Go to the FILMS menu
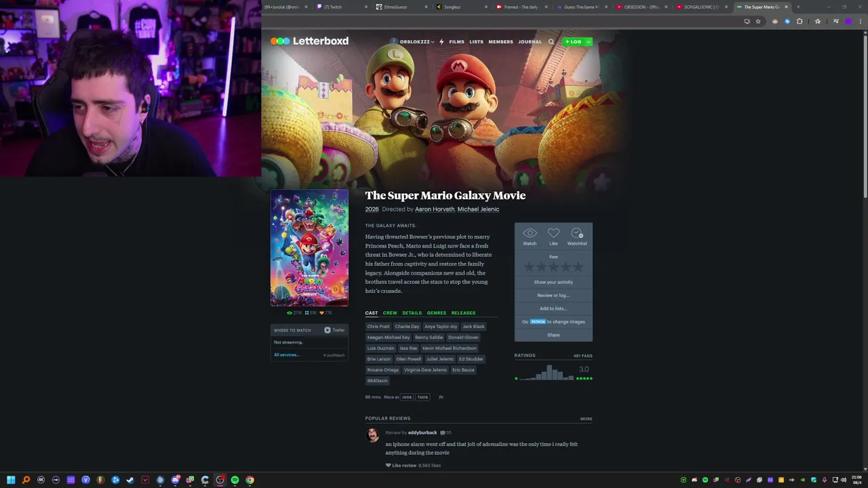This screenshot has width=868, height=488. coord(457,41)
